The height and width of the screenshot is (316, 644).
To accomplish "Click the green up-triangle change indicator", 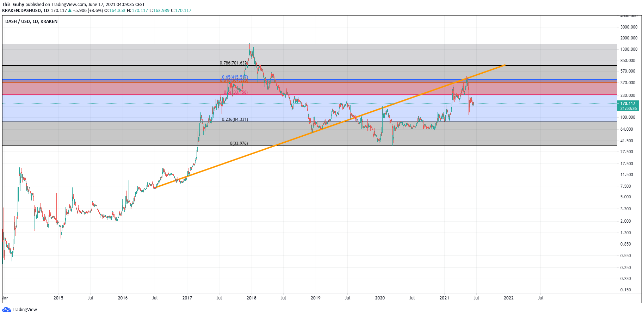I will [70, 11].
